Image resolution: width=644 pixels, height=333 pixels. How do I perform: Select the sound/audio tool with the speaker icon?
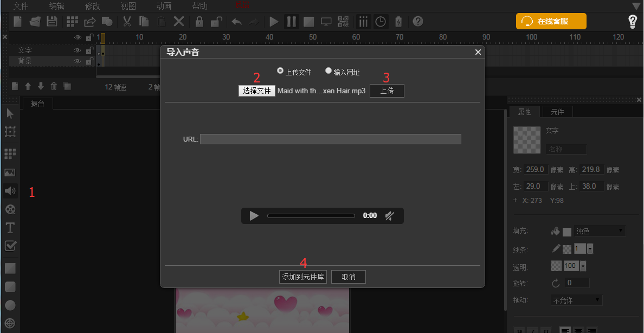tap(10, 190)
